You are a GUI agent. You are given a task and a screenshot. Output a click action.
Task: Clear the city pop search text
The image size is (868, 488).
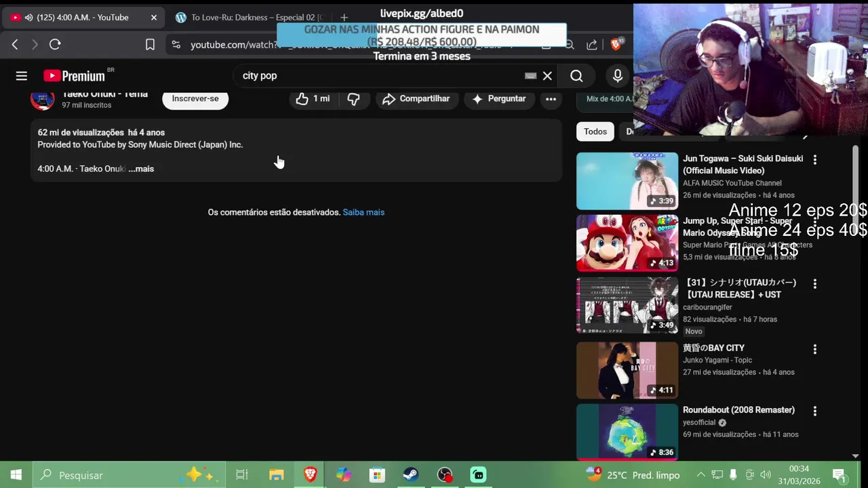[x=547, y=76]
